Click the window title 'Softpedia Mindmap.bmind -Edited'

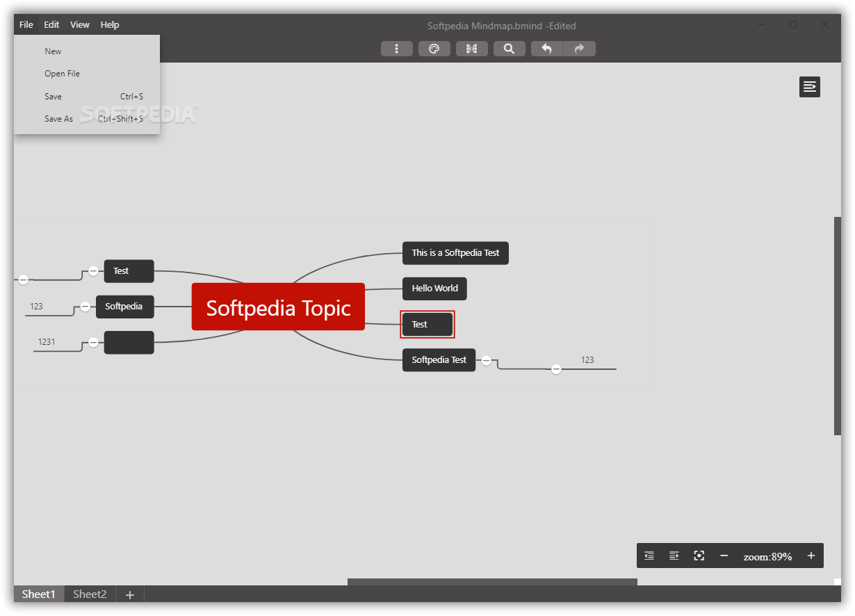coord(501,26)
